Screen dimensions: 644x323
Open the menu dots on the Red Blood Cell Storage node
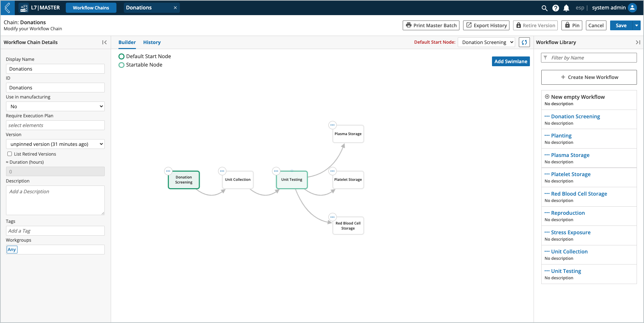pyautogui.click(x=332, y=217)
